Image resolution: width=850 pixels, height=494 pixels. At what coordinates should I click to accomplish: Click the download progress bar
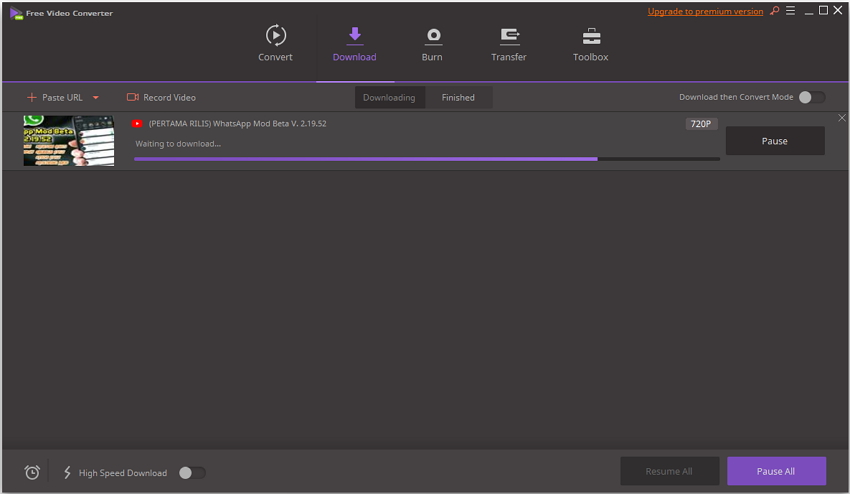(x=427, y=159)
